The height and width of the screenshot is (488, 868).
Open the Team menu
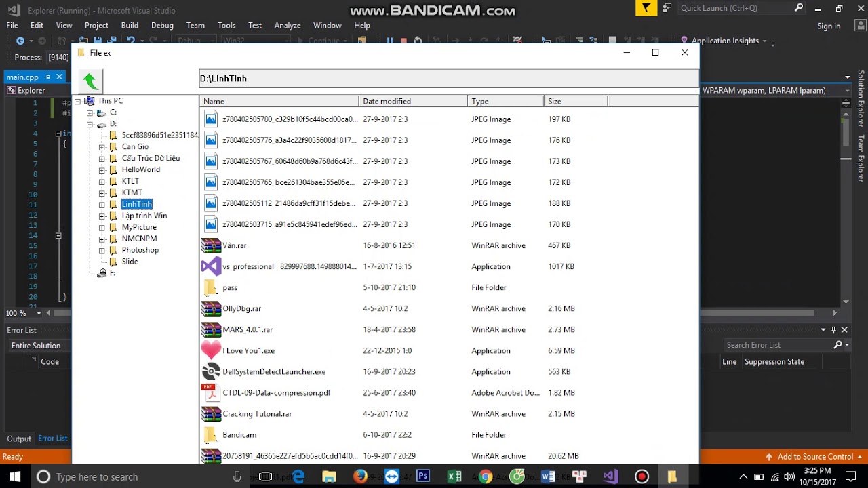(x=195, y=25)
